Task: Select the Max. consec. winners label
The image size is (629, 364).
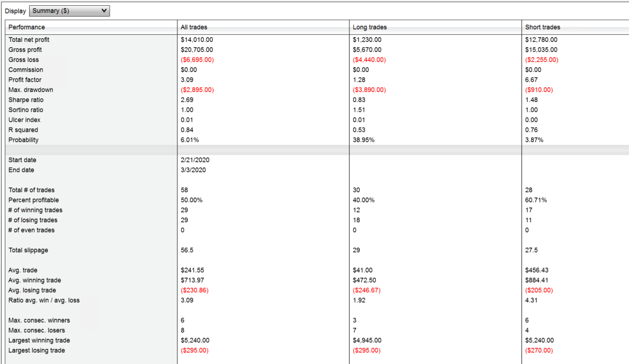Action: click(39, 320)
